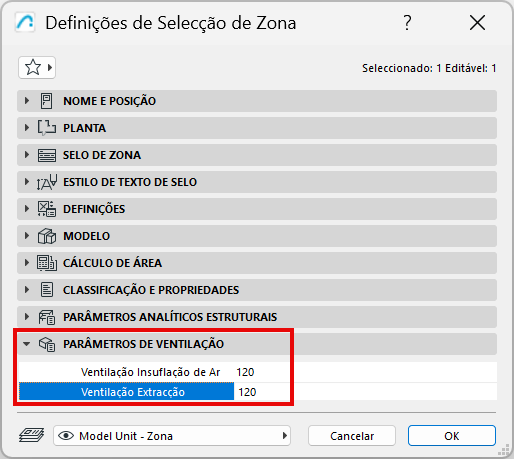Screen dimensions: 514x459
Task: Click the Modelo panel cube icon
Action: pos(47,236)
